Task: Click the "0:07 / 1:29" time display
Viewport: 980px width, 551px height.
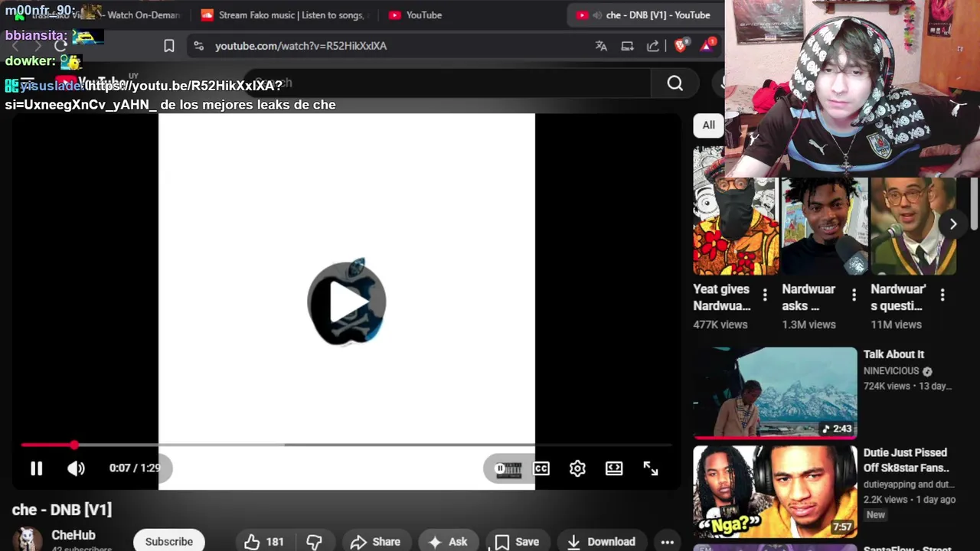Action: pos(135,468)
